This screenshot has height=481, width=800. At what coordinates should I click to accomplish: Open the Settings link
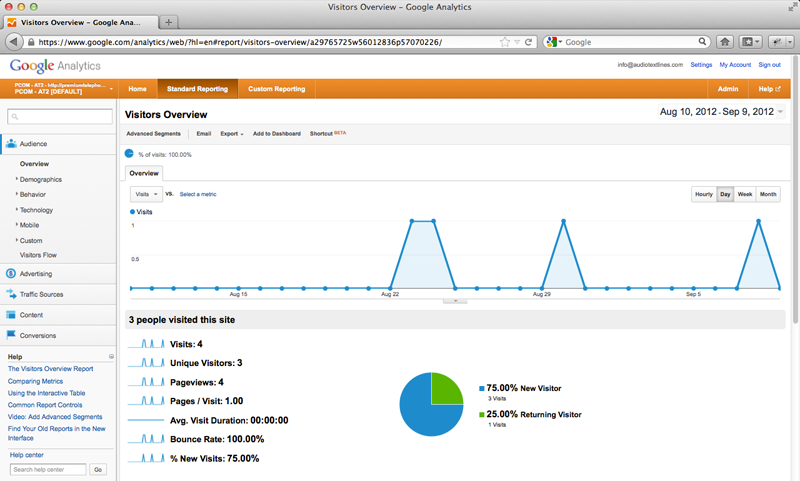(701, 65)
